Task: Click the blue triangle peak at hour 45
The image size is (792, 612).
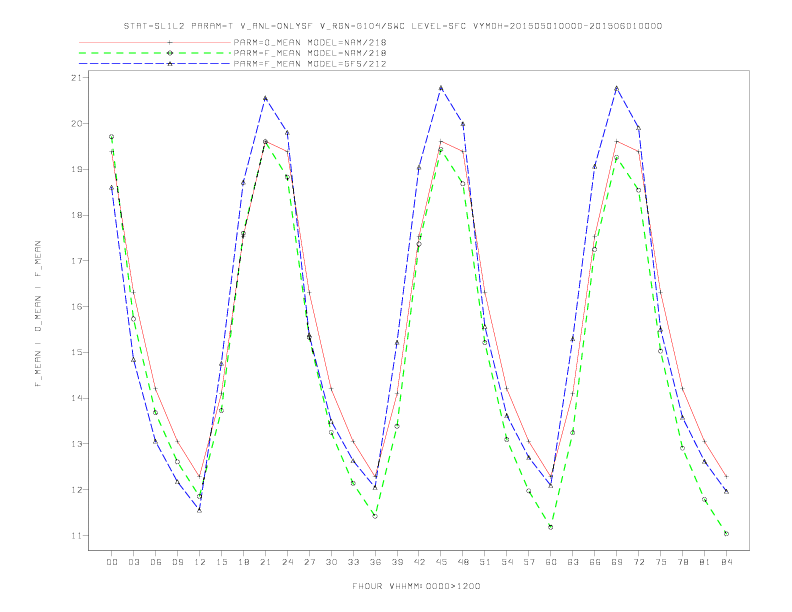Action: point(441,88)
